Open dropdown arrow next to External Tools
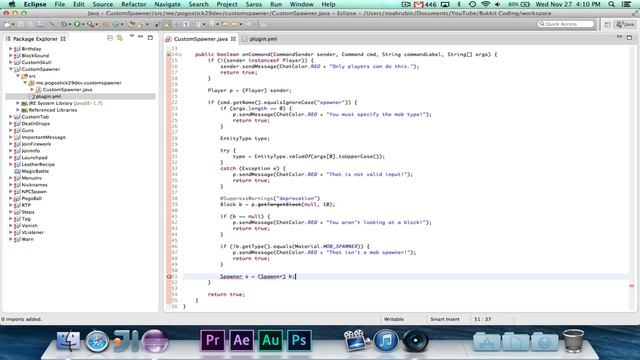Viewport: 640px width, 360px height. [x=97, y=24]
